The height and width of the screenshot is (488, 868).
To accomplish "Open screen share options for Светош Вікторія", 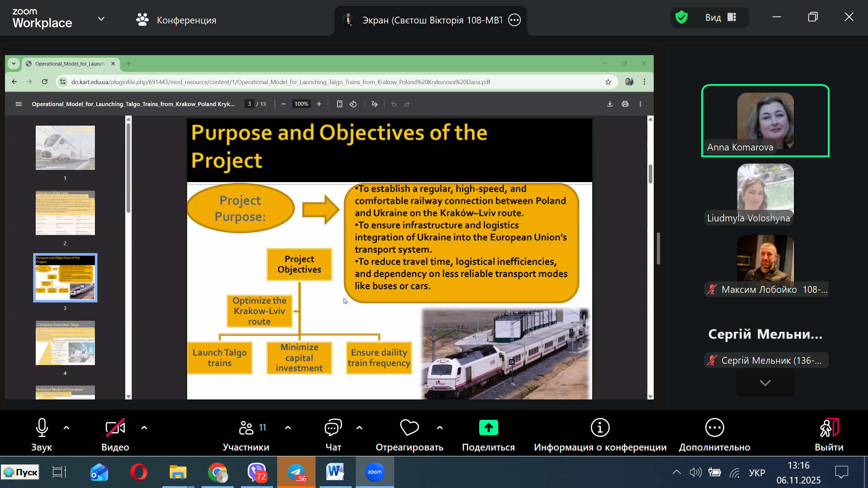I will (x=514, y=20).
